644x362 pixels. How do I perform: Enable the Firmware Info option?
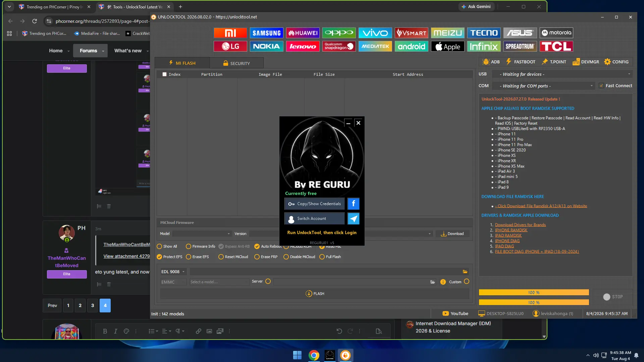pos(189,246)
